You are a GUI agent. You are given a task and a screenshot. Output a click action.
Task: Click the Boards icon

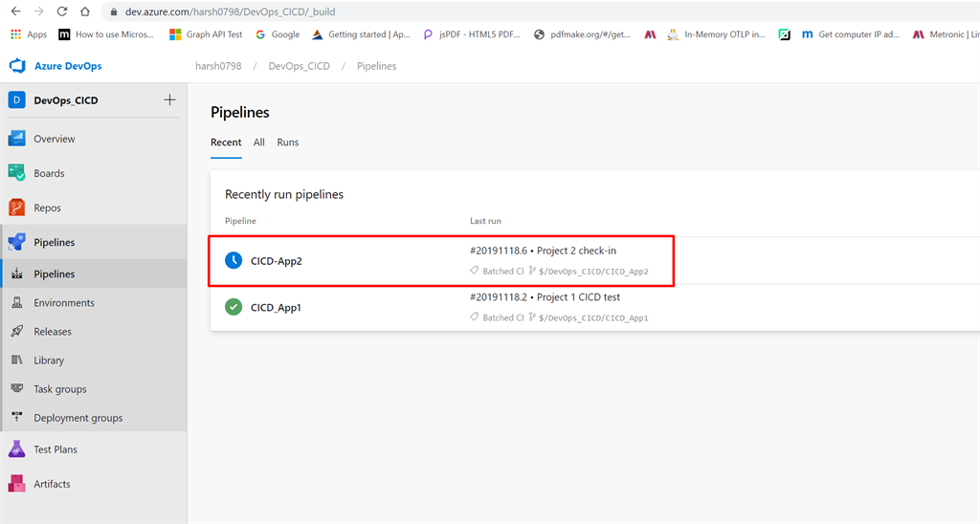click(x=17, y=173)
